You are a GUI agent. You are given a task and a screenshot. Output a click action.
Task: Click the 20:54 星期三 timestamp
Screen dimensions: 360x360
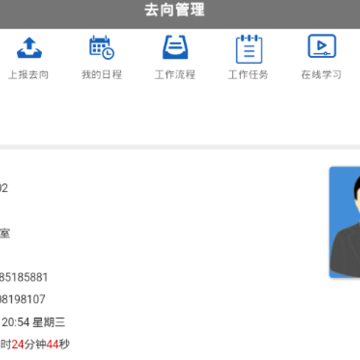[x=34, y=322]
